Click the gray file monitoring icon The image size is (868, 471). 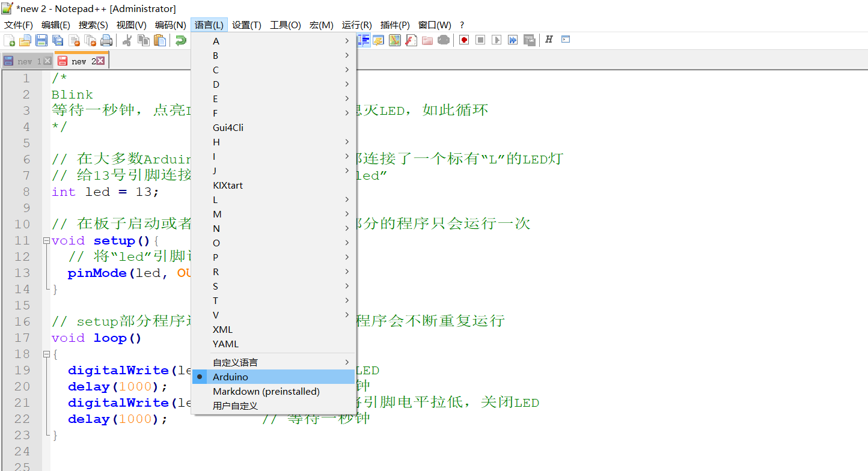pos(444,40)
